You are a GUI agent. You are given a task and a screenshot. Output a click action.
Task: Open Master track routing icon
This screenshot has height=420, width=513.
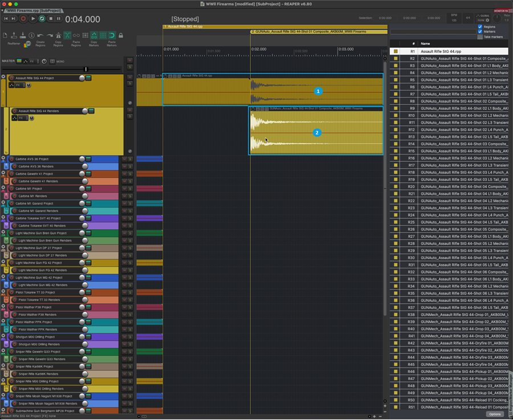point(19,61)
